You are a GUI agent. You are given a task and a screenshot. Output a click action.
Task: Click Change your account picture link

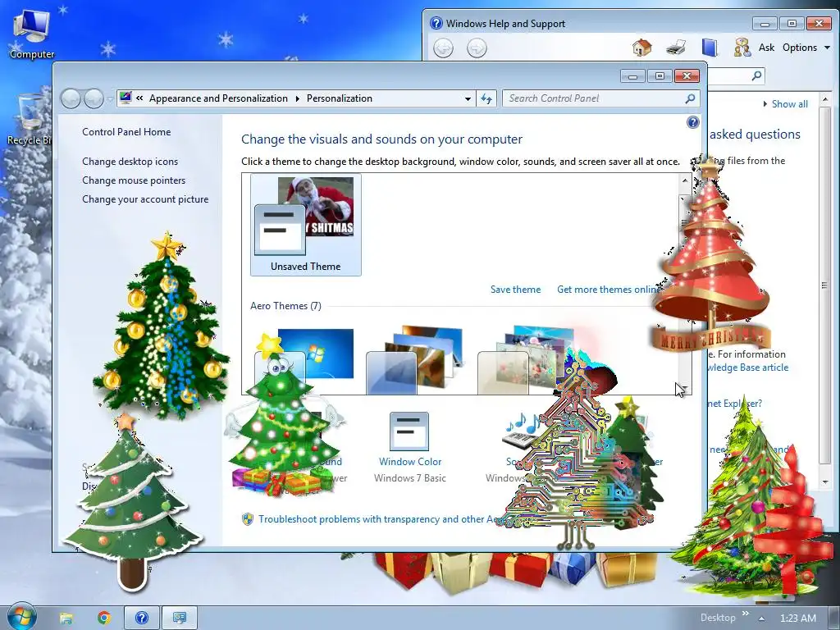(x=145, y=199)
